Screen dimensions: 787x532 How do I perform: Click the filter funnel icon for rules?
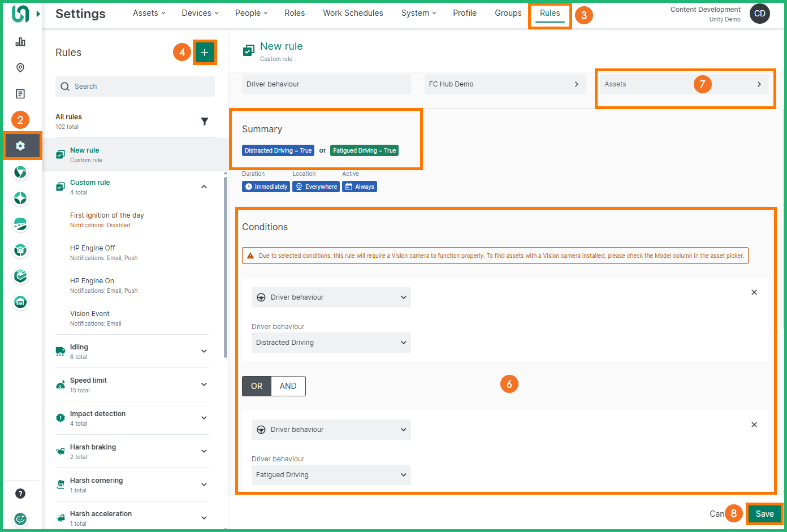point(205,122)
